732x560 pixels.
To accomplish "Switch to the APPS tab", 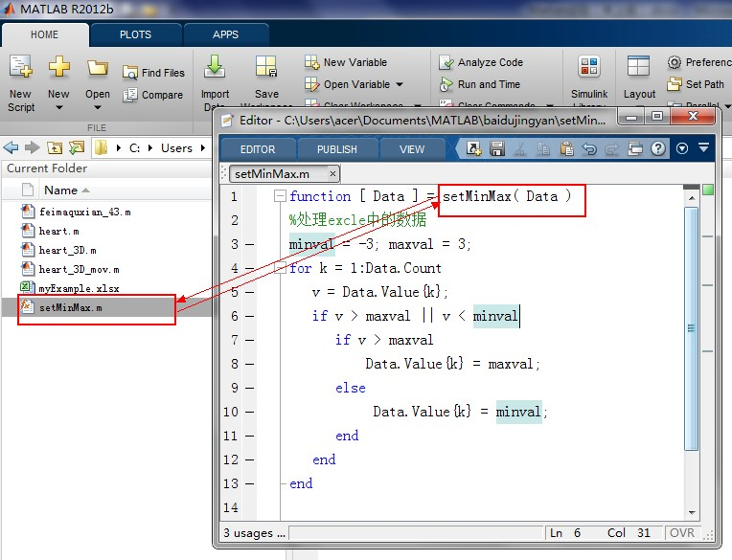I will pyautogui.click(x=225, y=34).
